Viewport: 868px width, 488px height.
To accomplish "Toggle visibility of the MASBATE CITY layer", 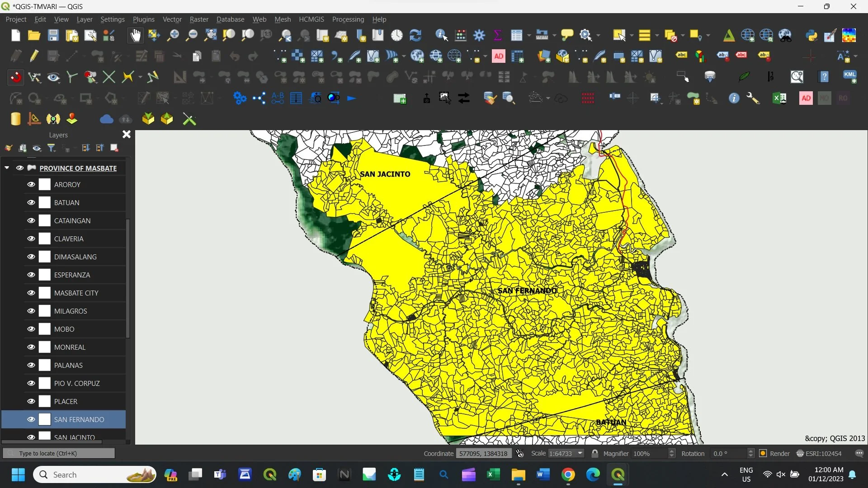I will [31, 293].
